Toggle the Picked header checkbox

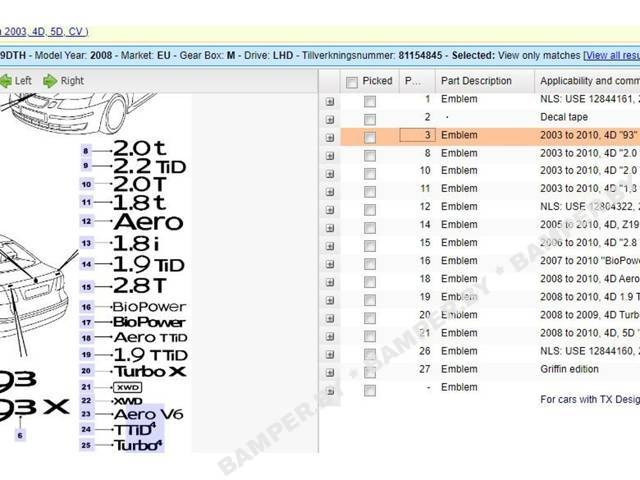351,82
